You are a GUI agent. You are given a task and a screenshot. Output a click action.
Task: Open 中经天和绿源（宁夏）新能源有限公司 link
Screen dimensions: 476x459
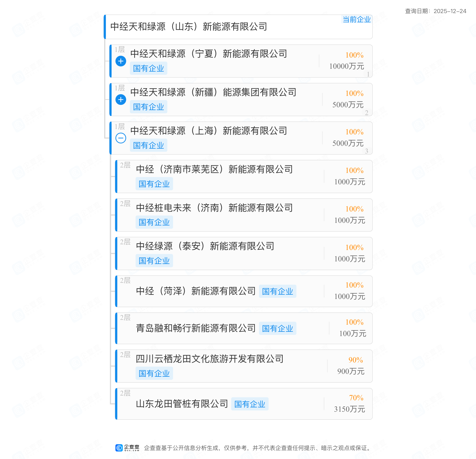209,54
